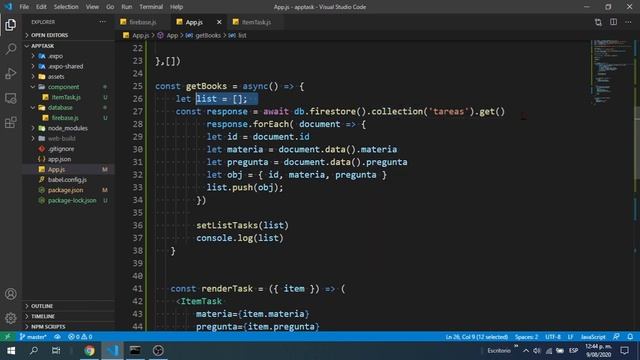
Task: Split the editor to the right
Action: pos(613,22)
